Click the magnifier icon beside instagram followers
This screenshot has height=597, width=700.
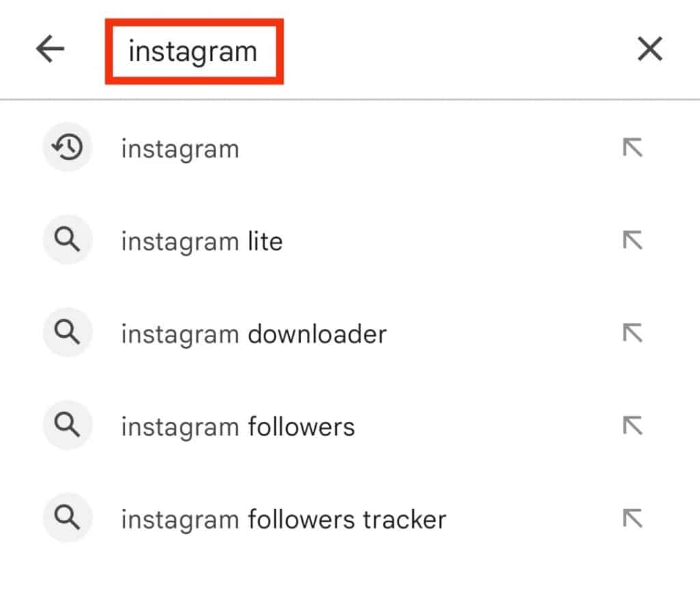click(66, 425)
